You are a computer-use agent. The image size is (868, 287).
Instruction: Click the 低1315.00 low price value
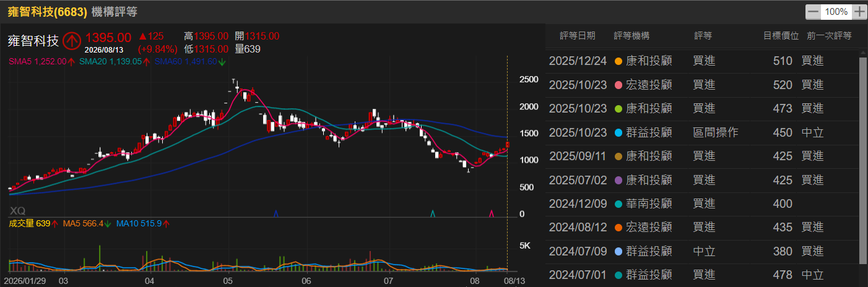(x=206, y=49)
